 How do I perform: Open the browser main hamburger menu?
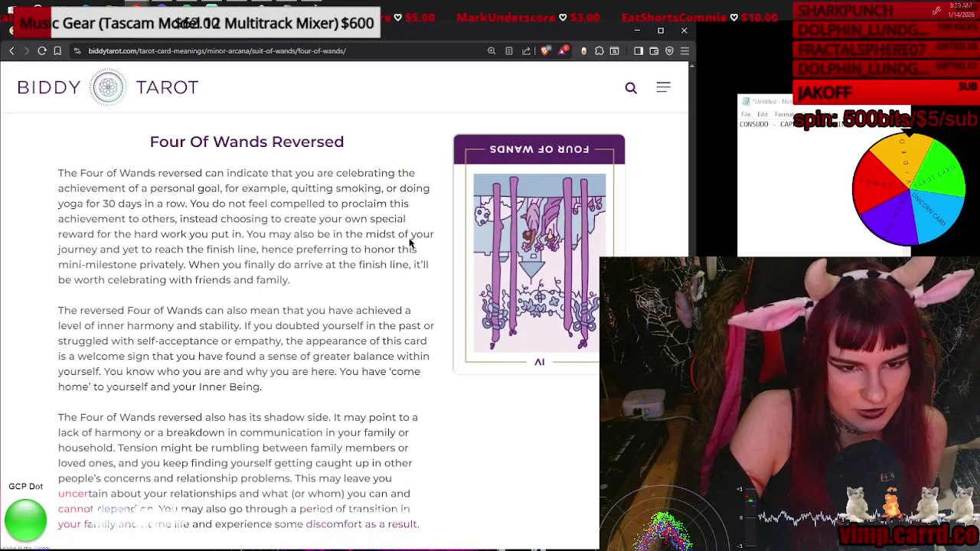(684, 51)
